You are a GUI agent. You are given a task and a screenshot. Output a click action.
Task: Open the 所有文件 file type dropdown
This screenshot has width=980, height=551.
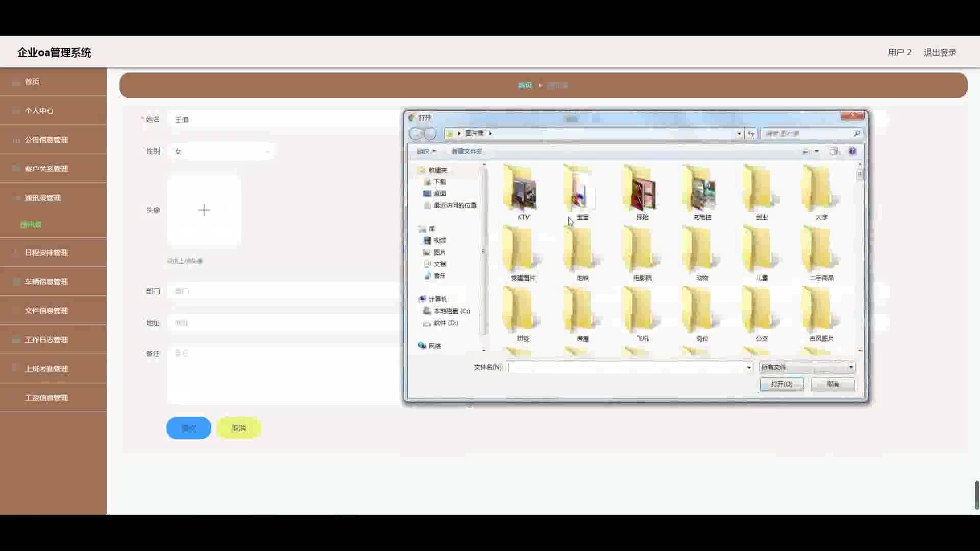[807, 367]
